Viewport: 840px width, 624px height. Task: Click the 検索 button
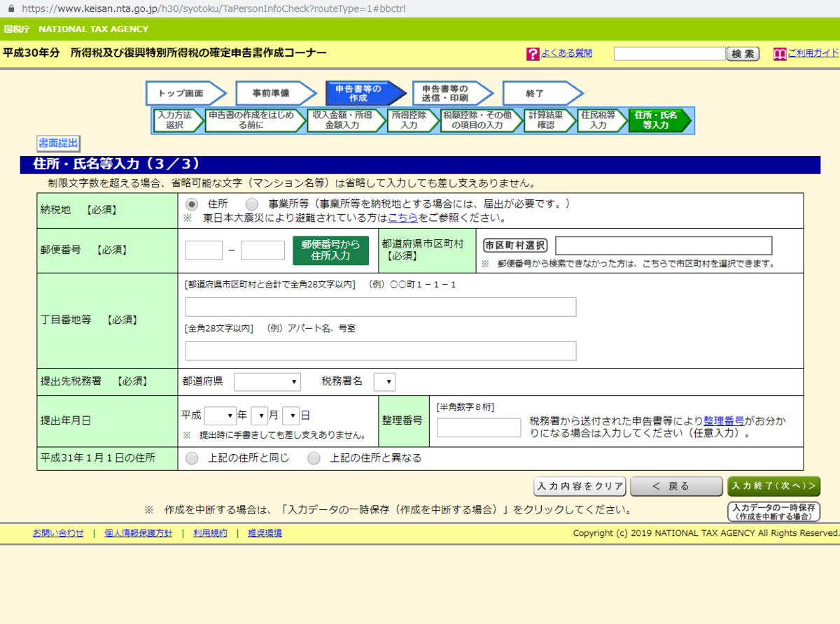(x=743, y=54)
